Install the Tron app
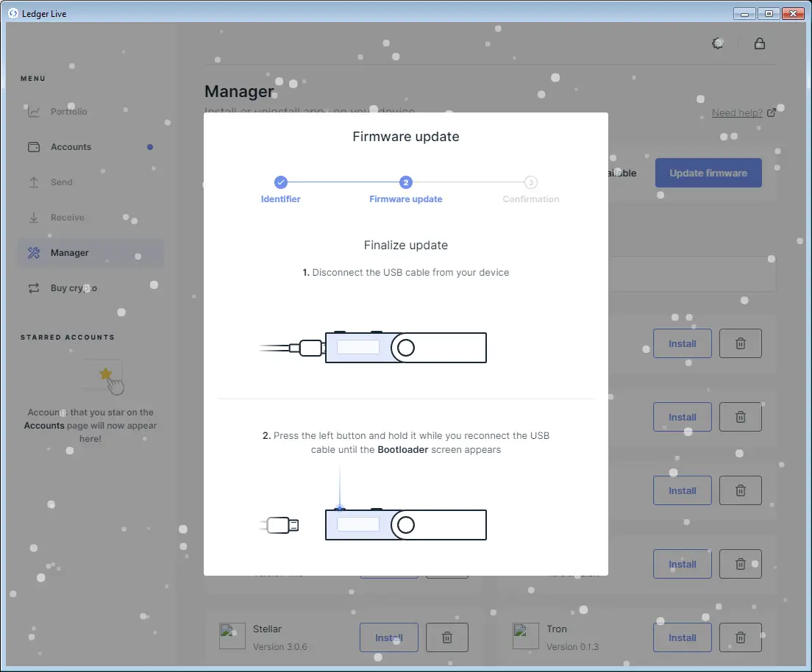This screenshot has height=672, width=812. coord(683,637)
